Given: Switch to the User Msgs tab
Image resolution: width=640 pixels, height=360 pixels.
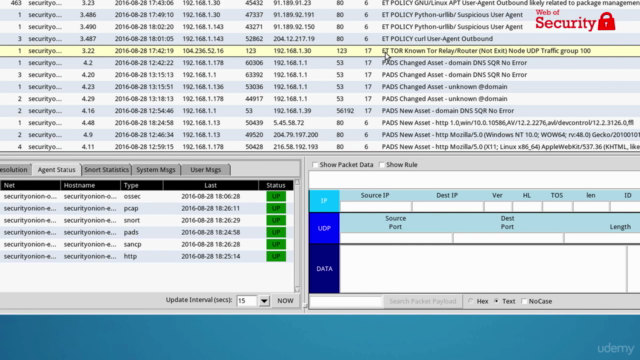Looking at the screenshot, I should point(205,169).
